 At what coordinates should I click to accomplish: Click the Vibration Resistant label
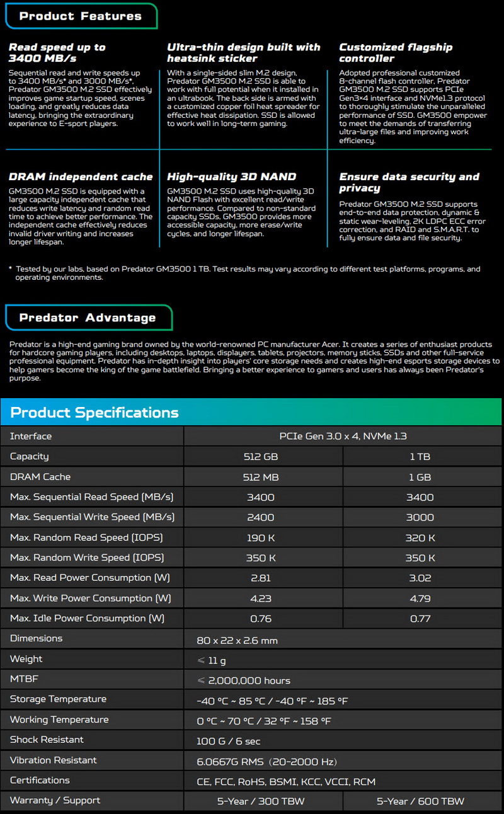[x=54, y=760]
